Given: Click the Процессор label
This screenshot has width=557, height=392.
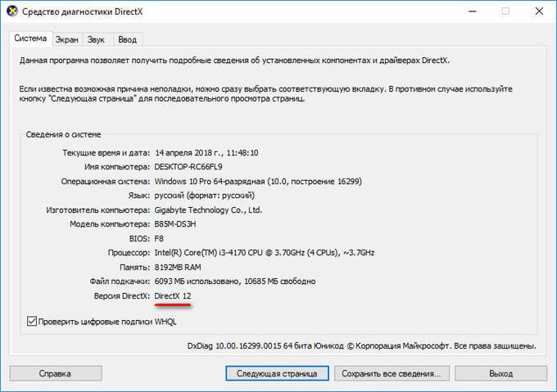Looking at the screenshot, I should pos(129,253).
